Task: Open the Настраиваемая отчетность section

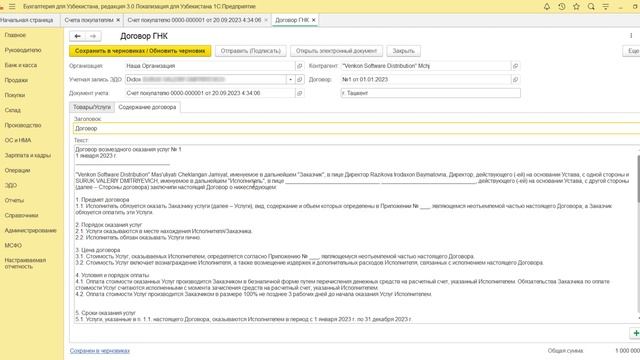Action: tap(25, 263)
